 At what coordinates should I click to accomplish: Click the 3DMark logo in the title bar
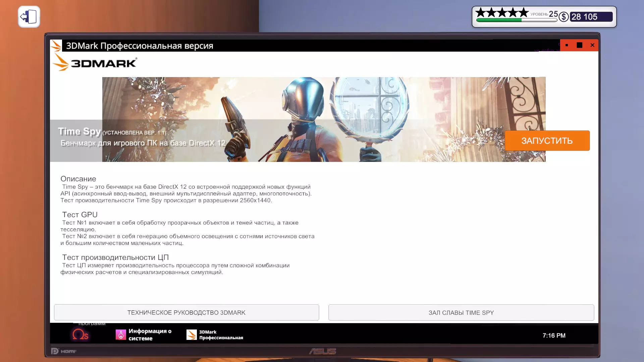pos(56,46)
